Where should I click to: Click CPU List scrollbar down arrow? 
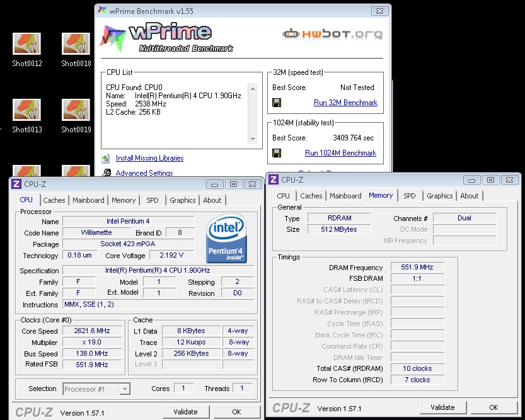tap(253, 139)
